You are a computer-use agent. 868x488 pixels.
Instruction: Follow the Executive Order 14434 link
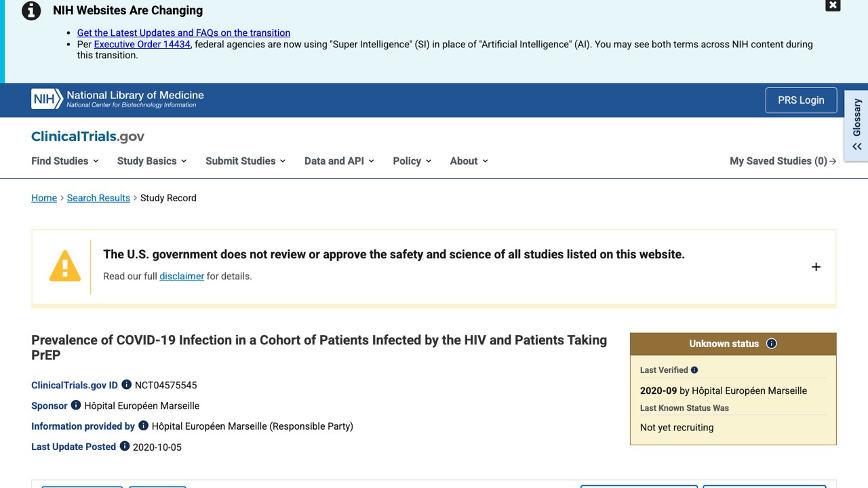coord(142,44)
